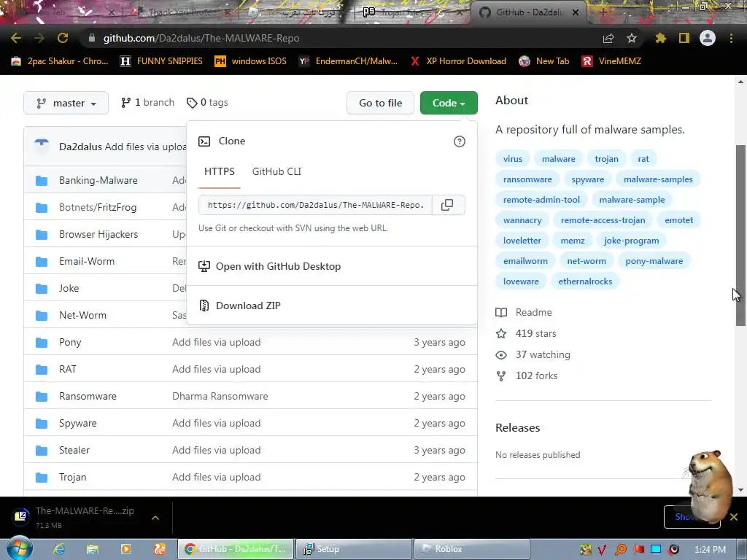Viewport: 747px width, 560px height.
Task: Click the clone URL text field
Action: coord(315,205)
